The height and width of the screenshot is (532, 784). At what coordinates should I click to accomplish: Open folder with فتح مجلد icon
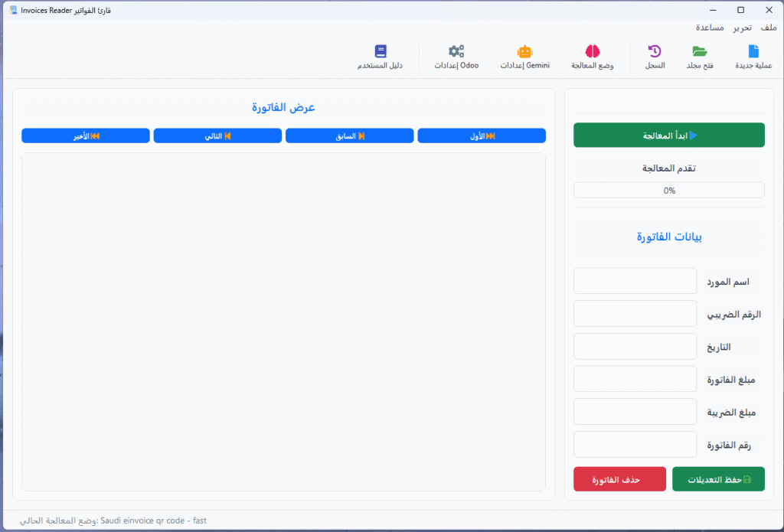click(x=700, y=51)
